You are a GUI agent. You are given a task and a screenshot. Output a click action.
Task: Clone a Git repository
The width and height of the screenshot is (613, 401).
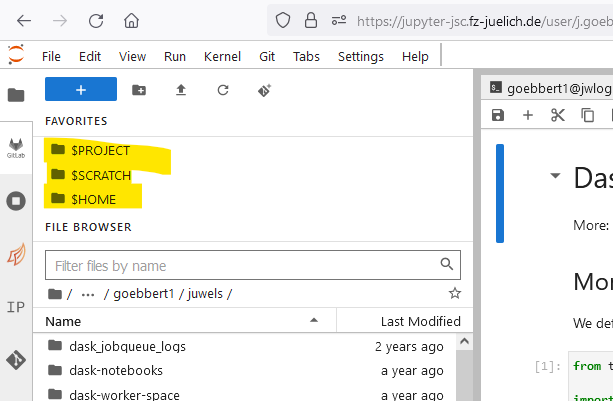coord(265,90)
